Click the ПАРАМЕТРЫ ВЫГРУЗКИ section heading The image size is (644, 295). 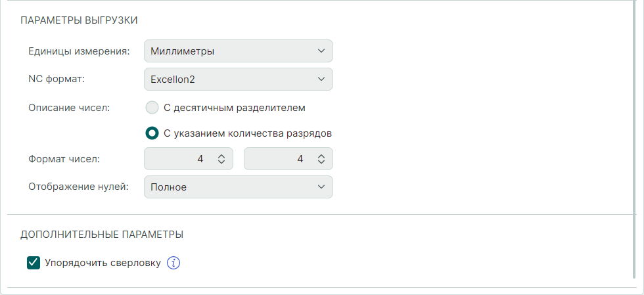coord(79,20)
